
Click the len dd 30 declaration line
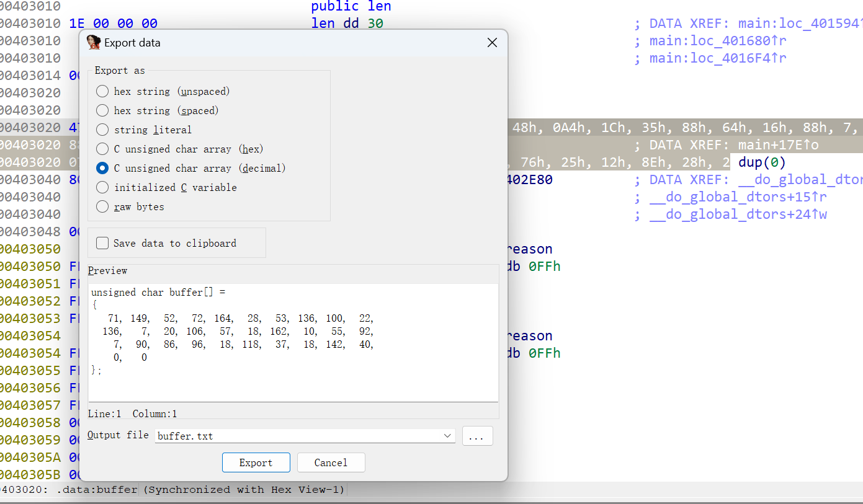(x=347, y=24)
